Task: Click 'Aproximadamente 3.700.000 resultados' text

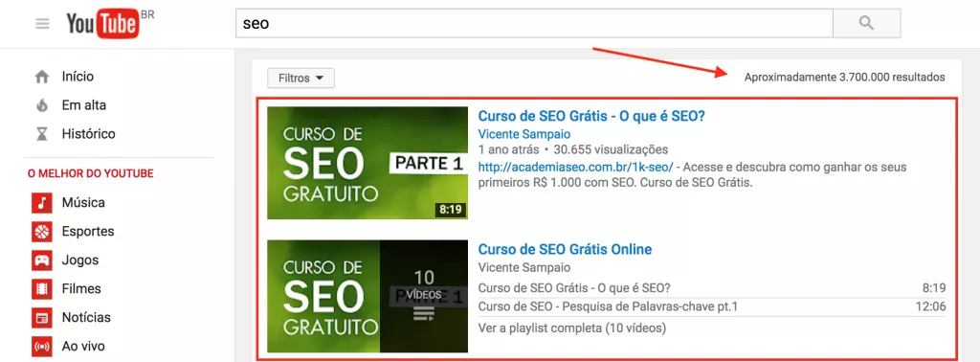Action: 844,78
